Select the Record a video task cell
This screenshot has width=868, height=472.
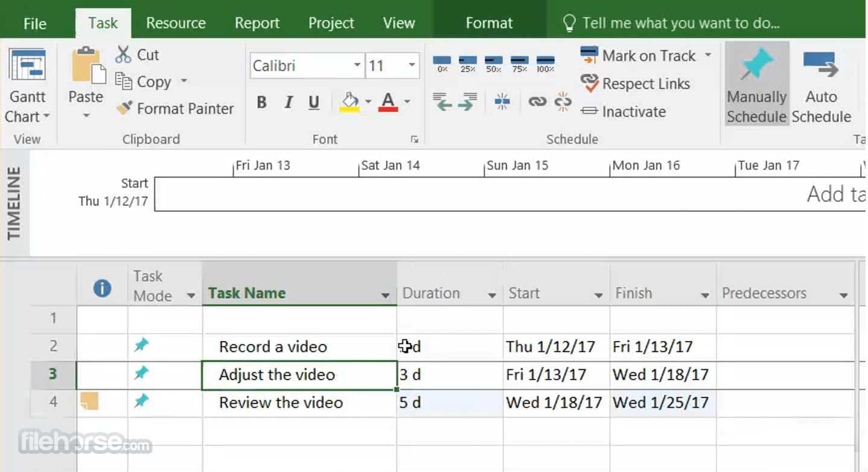click(x=299, y=347)
